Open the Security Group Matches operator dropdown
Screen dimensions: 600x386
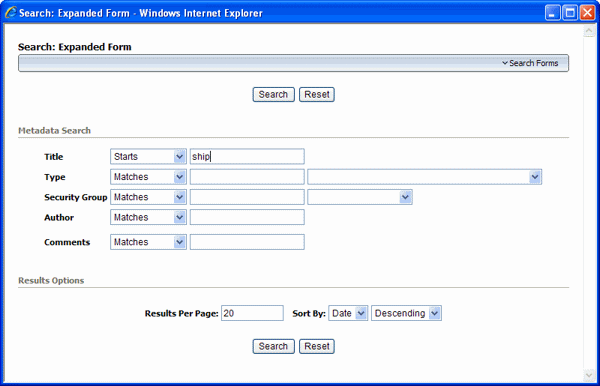coord(148,197)
